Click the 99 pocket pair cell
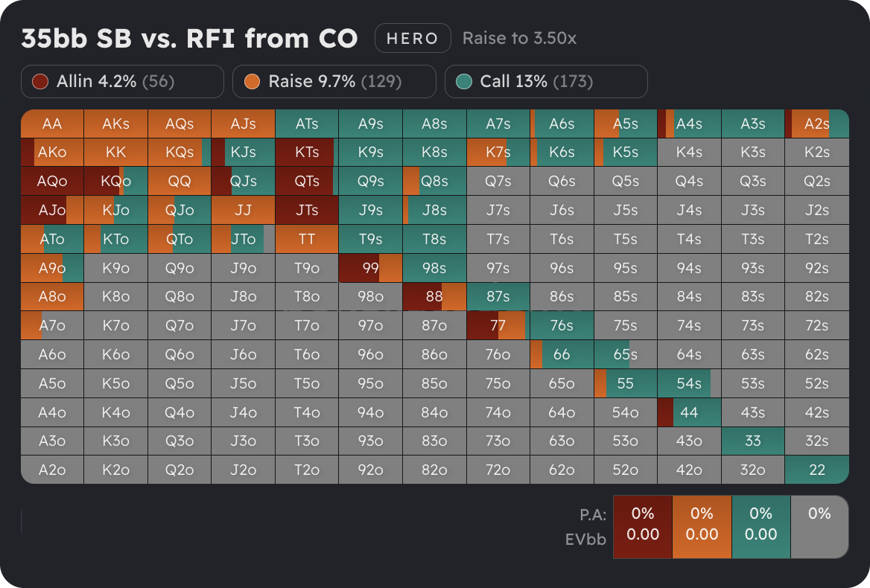This screenshot has width=870, height=588. point(370,268)
